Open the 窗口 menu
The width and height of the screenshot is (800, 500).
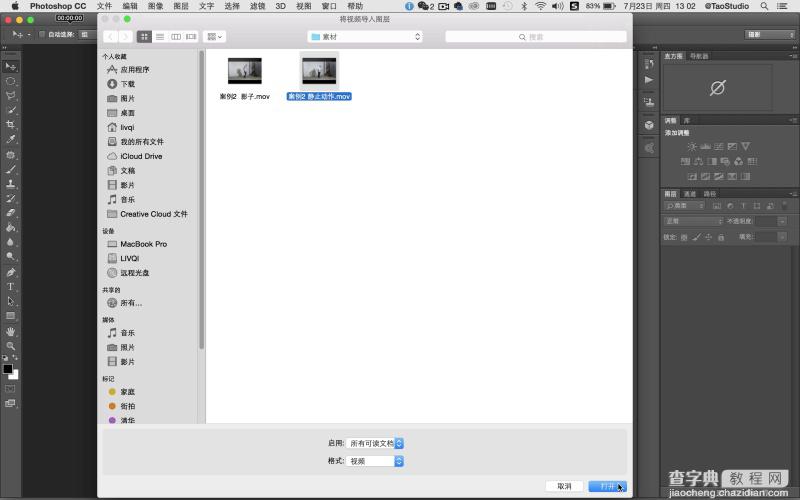click(329, 6)
